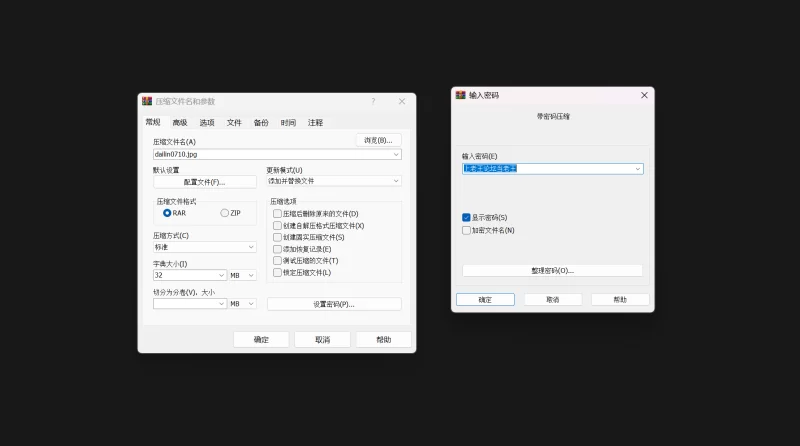Screen dimensions: 800x446
Task: Click 取消 in the archive dialog
Action: click(322, 339)
